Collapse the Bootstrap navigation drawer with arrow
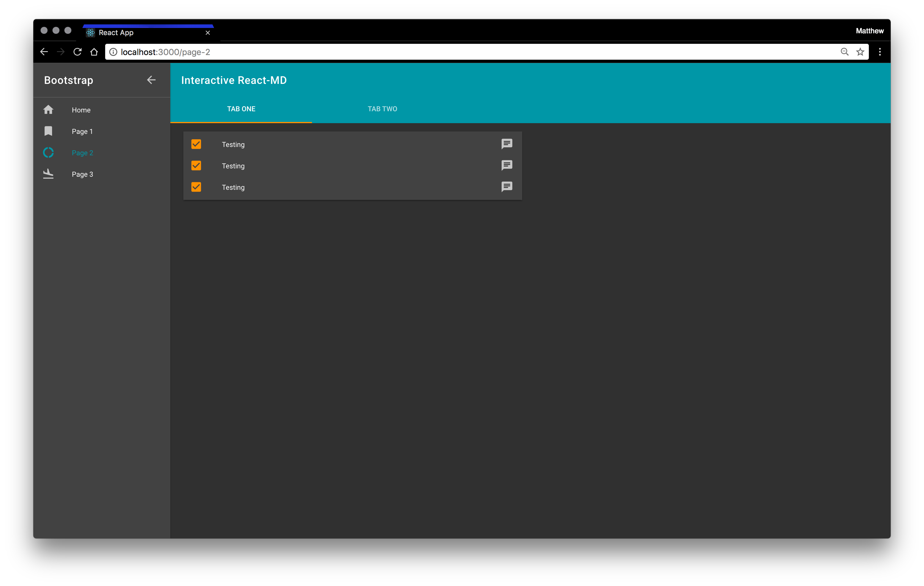This screenshot has width=924, height=586. [151, 80]
